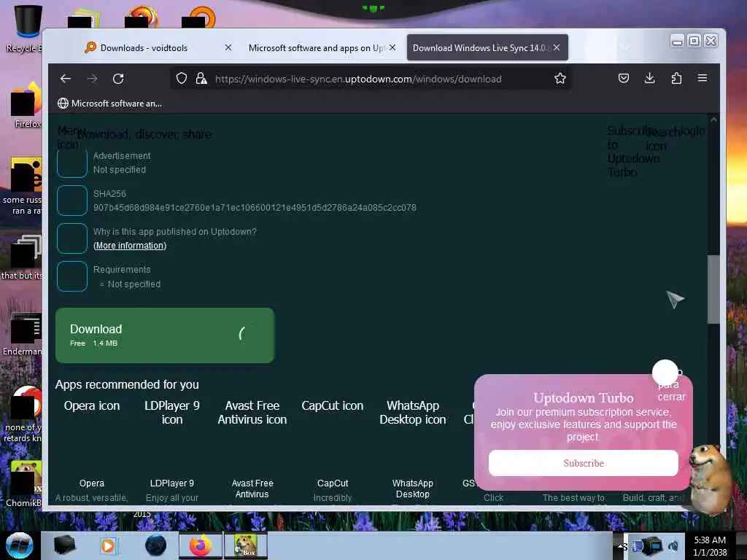Select the SHA256 hash text
Screen dimensions: 747x560
(x=255, y=208)
